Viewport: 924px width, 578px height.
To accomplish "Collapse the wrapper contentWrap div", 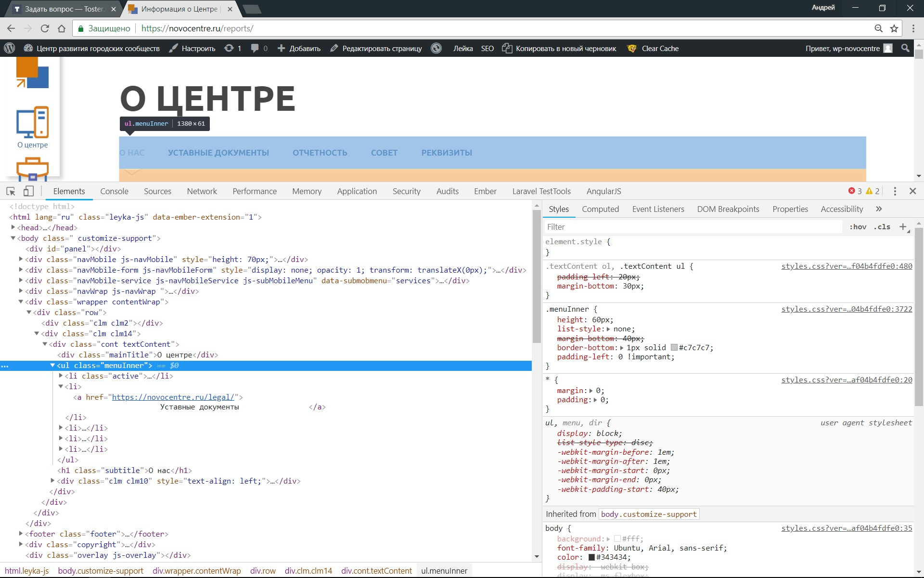I will coord(21,302).
